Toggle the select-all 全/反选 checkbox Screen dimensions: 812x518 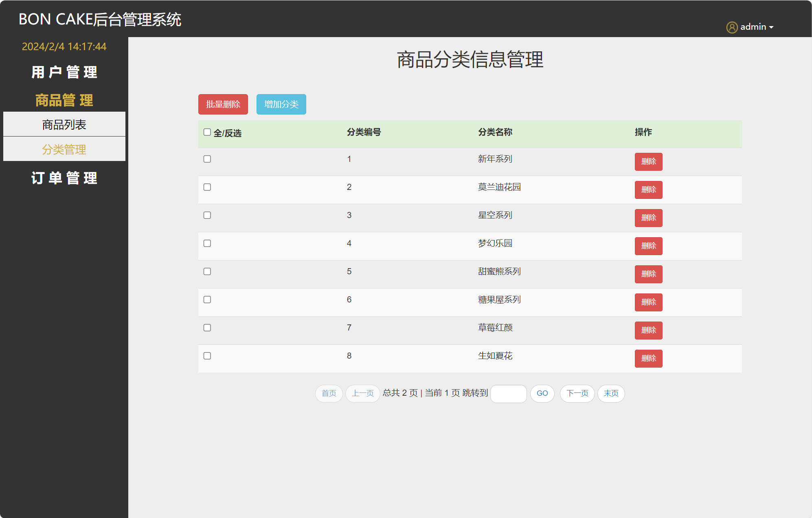coord(207,132)
